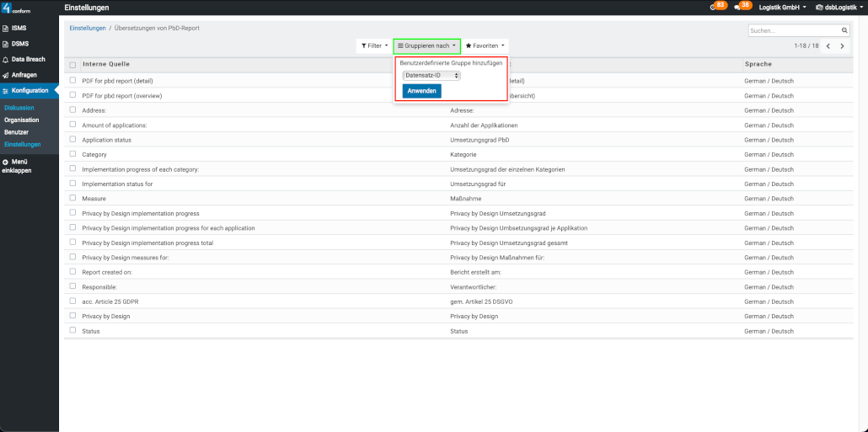Check the 'Application status' row checkbox
Screen dimensions: 868x432
tap(73, 140)
